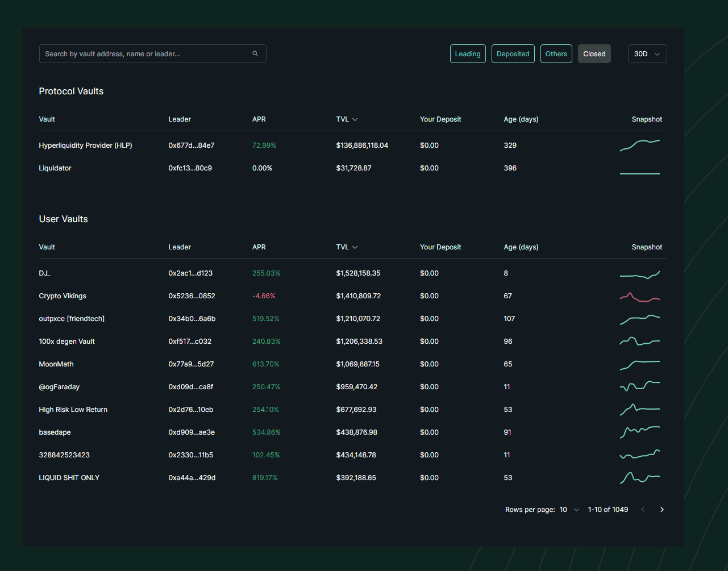Screen dimensions: 728x571
Task: Click the vault search input field
Action: coord(142,53)
